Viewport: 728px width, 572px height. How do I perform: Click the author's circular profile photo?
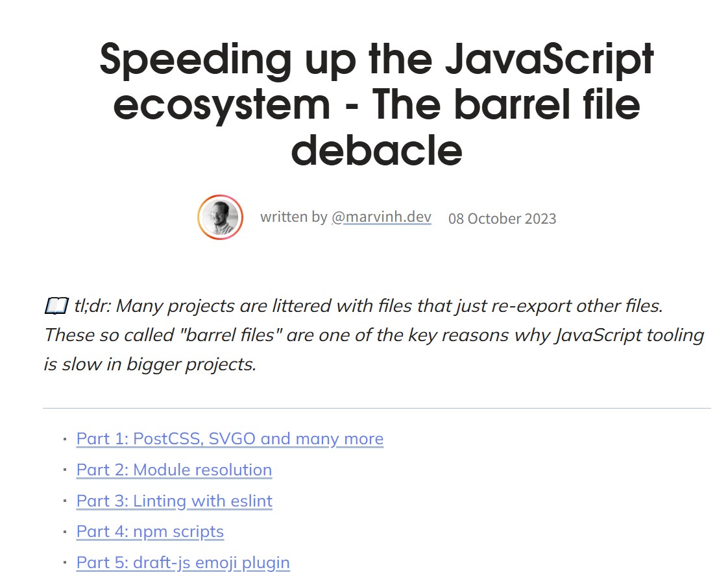point(220,217)
